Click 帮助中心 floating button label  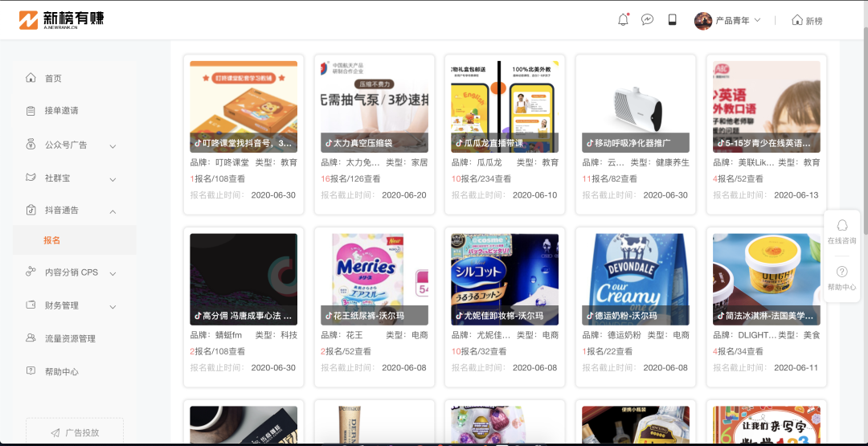click(x=842, y=287)
